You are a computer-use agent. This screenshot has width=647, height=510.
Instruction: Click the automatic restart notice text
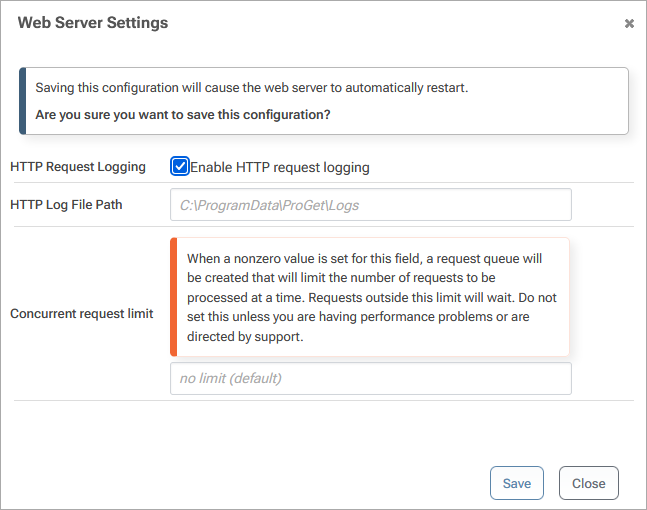click(x=252, y=88)
